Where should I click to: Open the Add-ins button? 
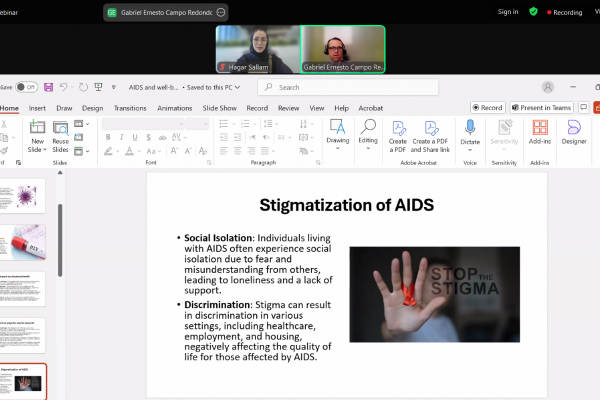tap(540, 132)
